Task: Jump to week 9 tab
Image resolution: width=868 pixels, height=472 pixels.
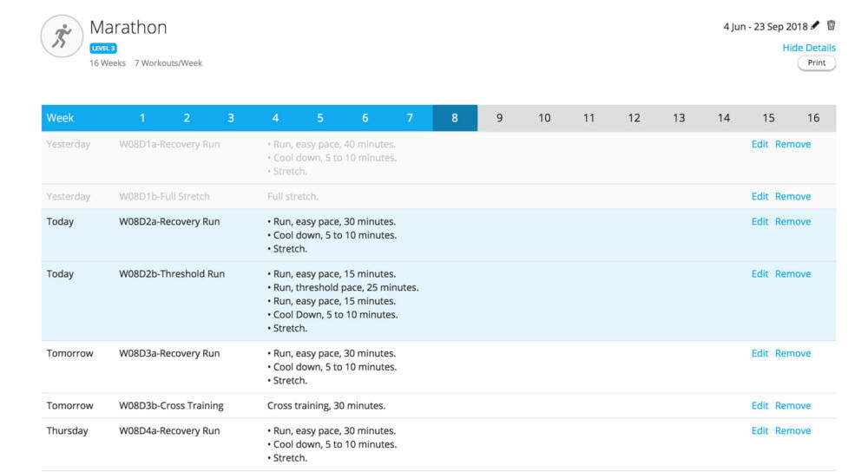Action: 499,118
